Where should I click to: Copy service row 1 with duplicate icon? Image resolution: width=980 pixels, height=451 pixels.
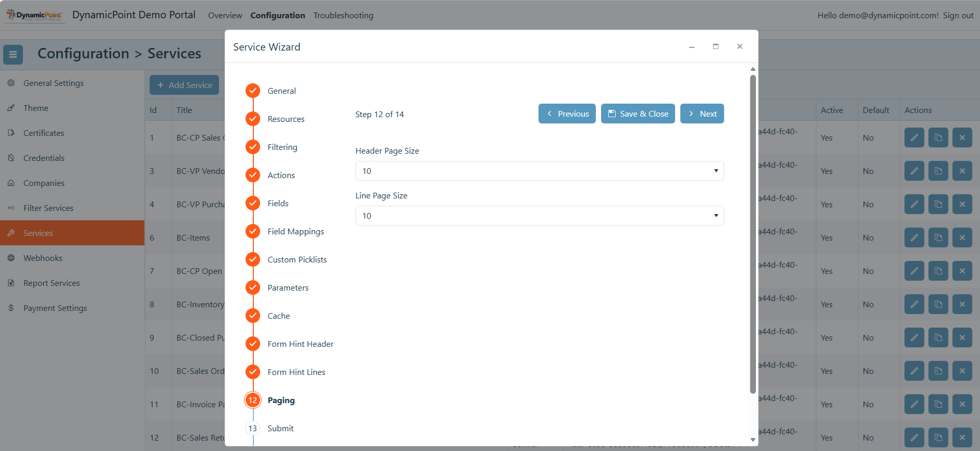coord(938,137)
